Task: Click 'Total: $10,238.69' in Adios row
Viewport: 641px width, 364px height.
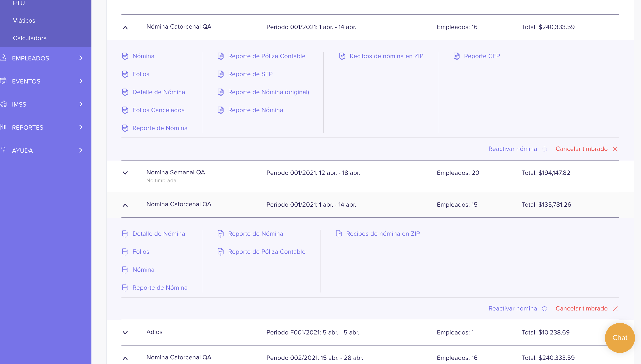Action: [x=546, y=332]
